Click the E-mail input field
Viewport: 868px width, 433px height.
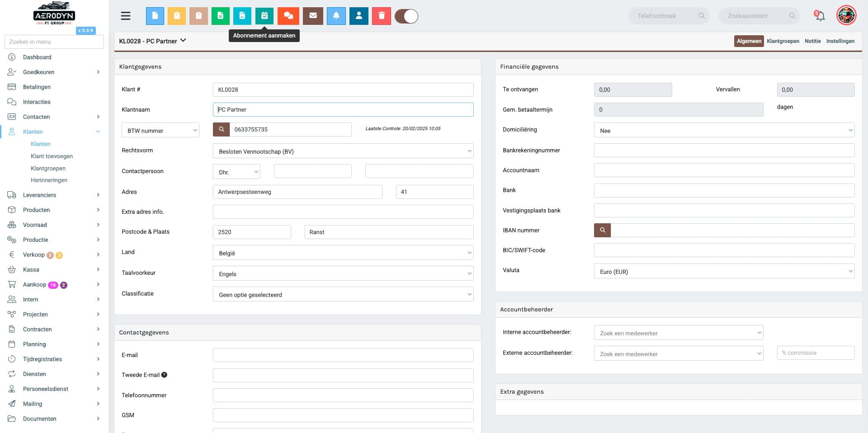(343, 355)
